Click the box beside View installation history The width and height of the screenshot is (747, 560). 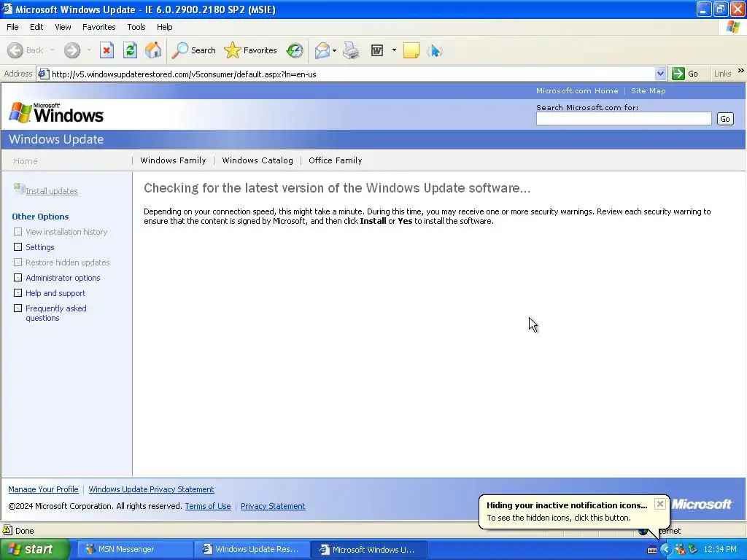[18, 231]
